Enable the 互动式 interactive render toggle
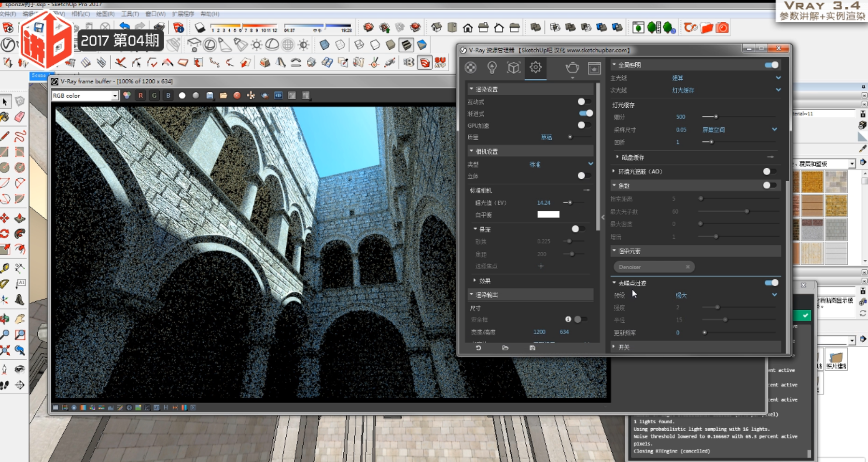The width and height of the screenshot is (868, 462). pyautogui.click(x=584, y=101)
